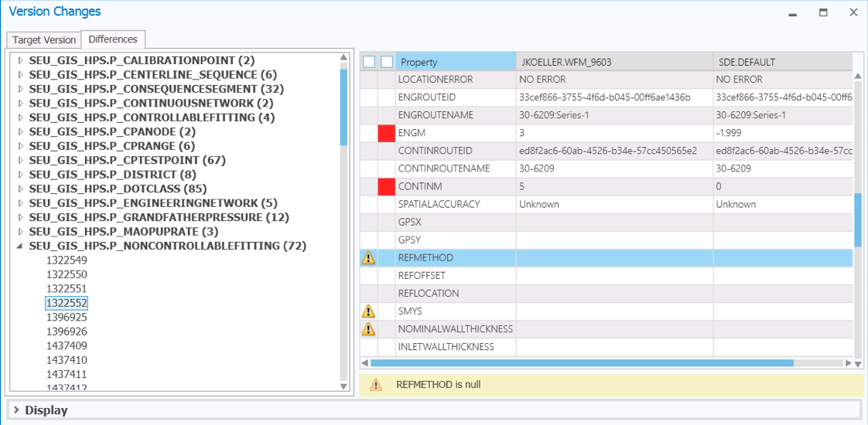
Task: Expand the Display section
Action: [x=16, y=410]
